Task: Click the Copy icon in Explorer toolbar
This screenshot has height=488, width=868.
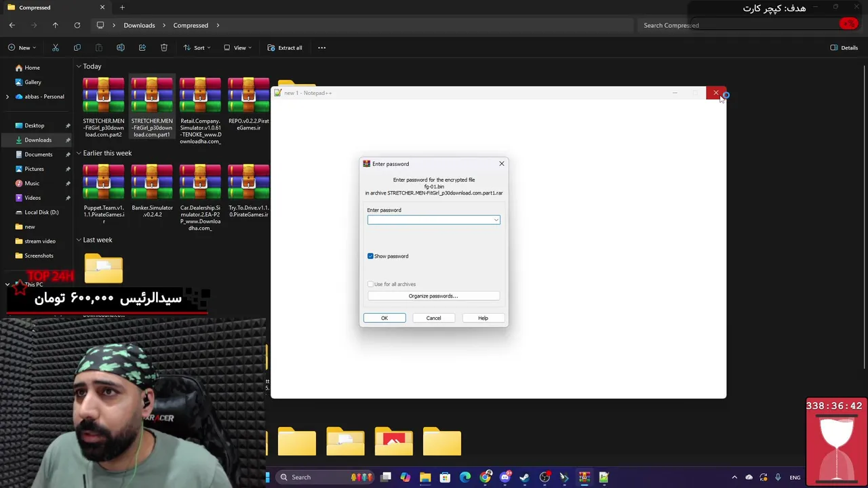Action: click(x=77, y=47)
